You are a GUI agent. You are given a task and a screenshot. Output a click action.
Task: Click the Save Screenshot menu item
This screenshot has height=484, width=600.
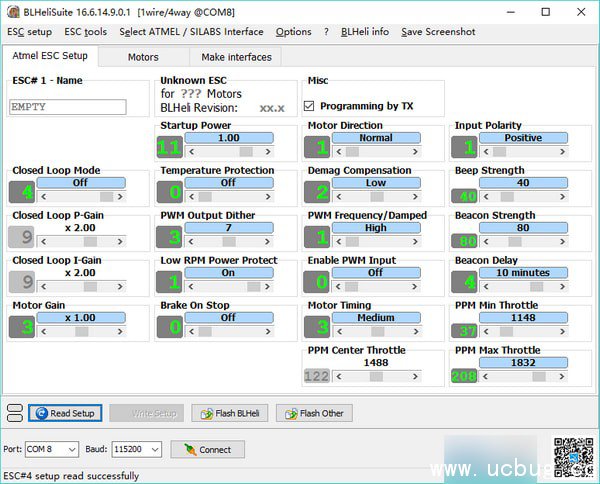(438, 32)
